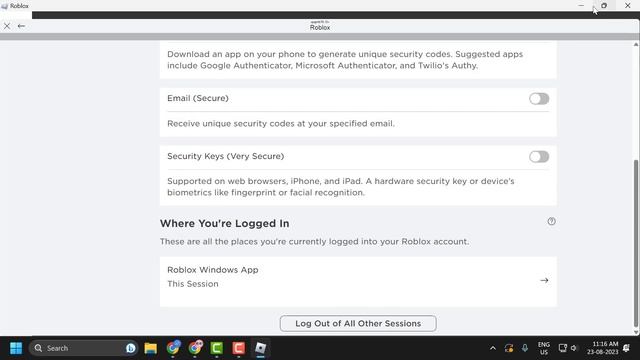The image size is (640, 360).
Task: Open the Roblox app icon in taskbar
Action: coord(260,348)
